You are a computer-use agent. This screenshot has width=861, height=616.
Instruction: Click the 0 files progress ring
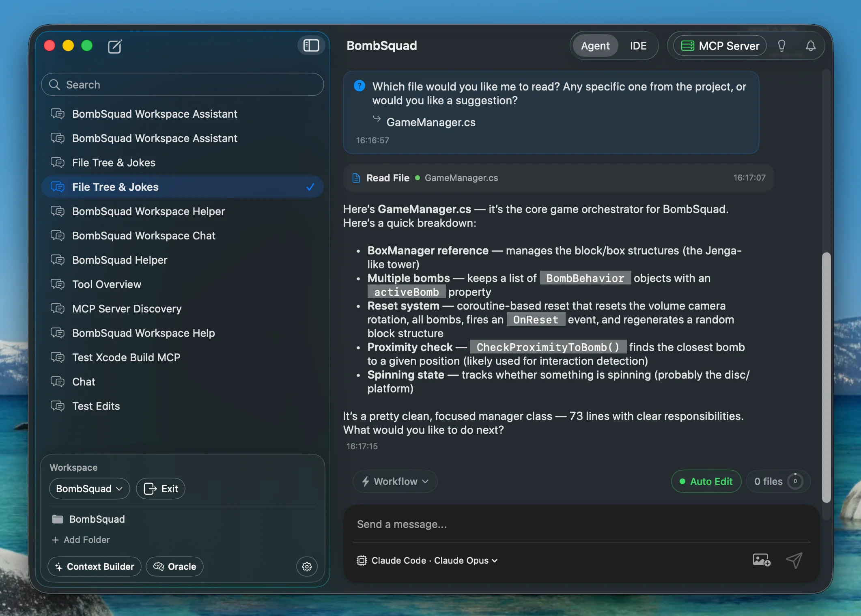click(x=795, y=481)
